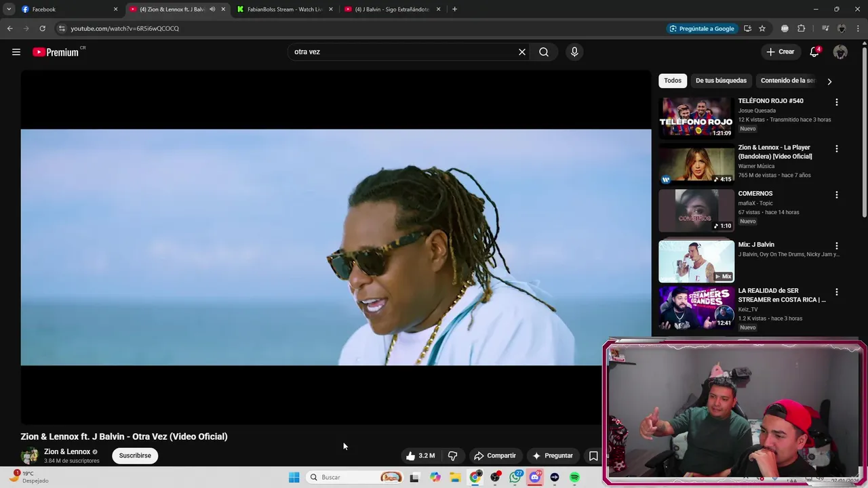
Task: Open LA REALIDAD de SER STREAMER thumbnail
Action: (696, 307)
